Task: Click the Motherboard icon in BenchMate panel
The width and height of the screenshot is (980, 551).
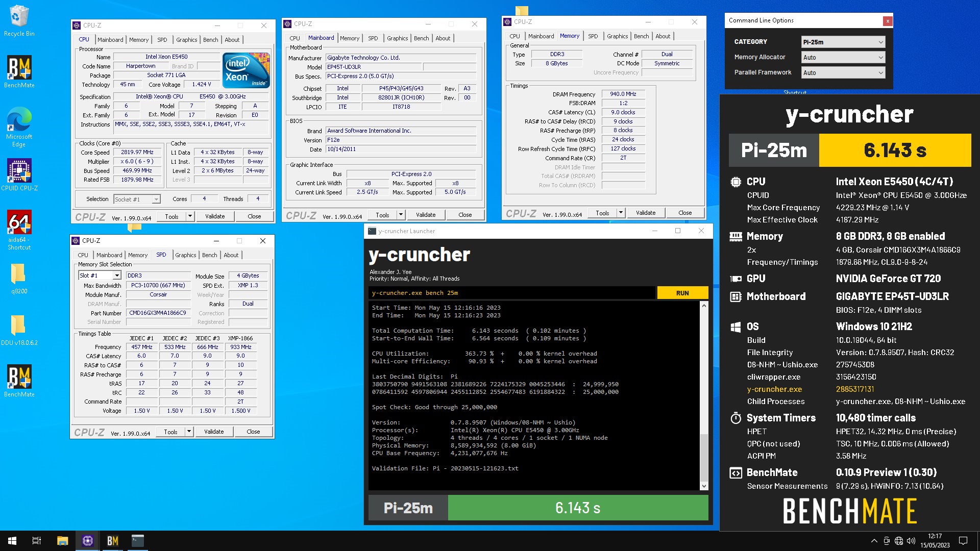Action: pos(736,296)
